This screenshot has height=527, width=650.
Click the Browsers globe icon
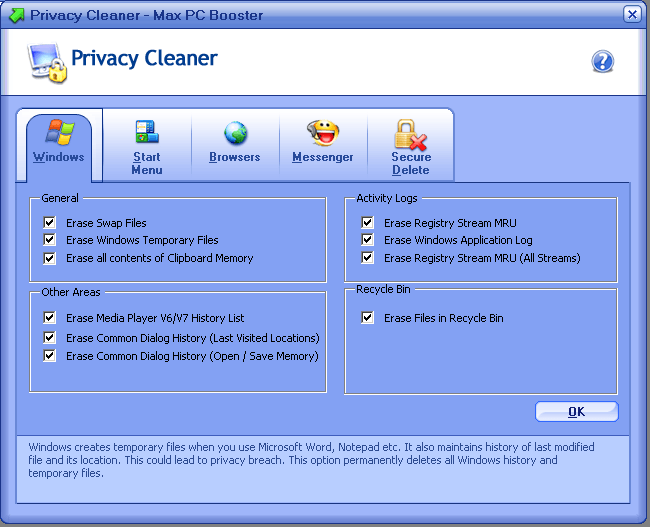235,133
